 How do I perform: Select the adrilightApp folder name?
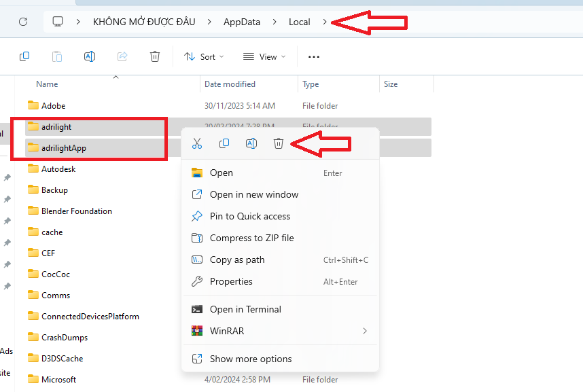click(x=64, y=148)
